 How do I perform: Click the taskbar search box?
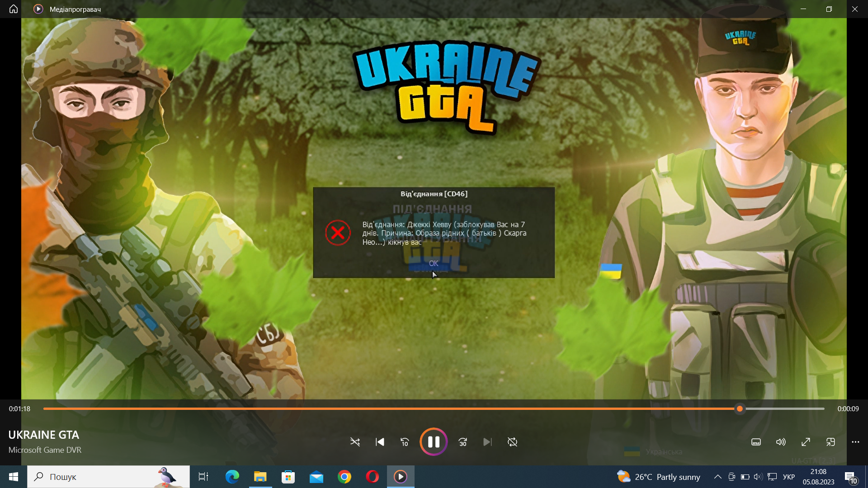[x=108, y=477]
